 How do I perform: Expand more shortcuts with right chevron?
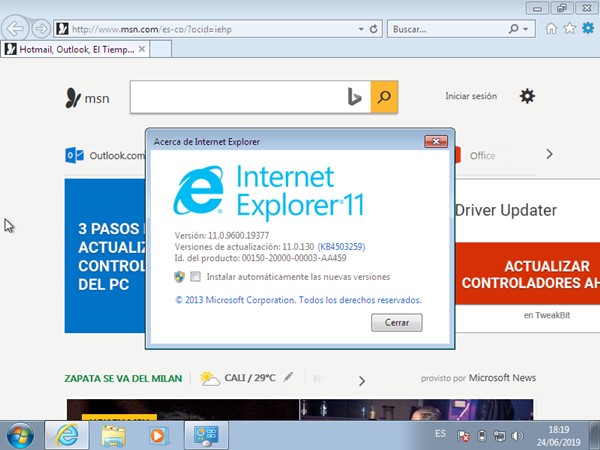tap(549, 154)
